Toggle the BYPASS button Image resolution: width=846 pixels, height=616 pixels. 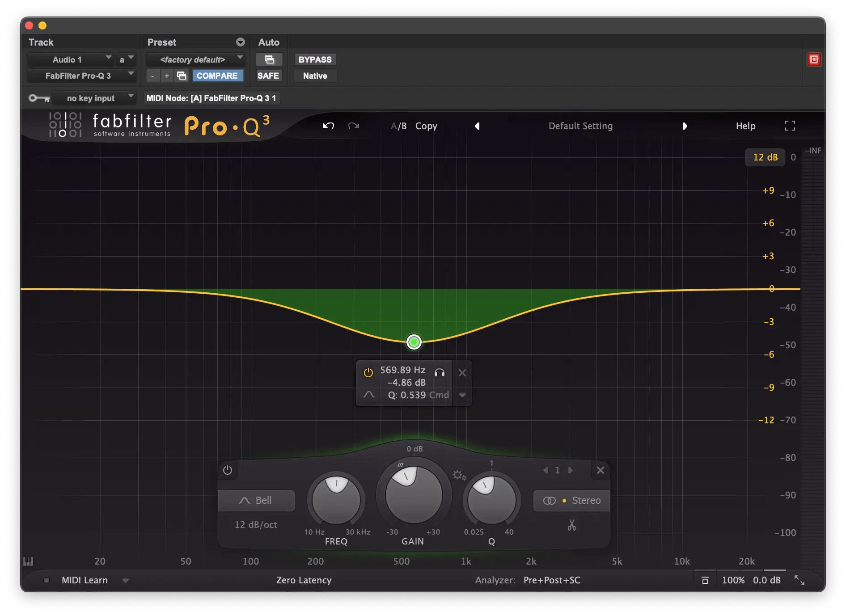click(315, 59)
